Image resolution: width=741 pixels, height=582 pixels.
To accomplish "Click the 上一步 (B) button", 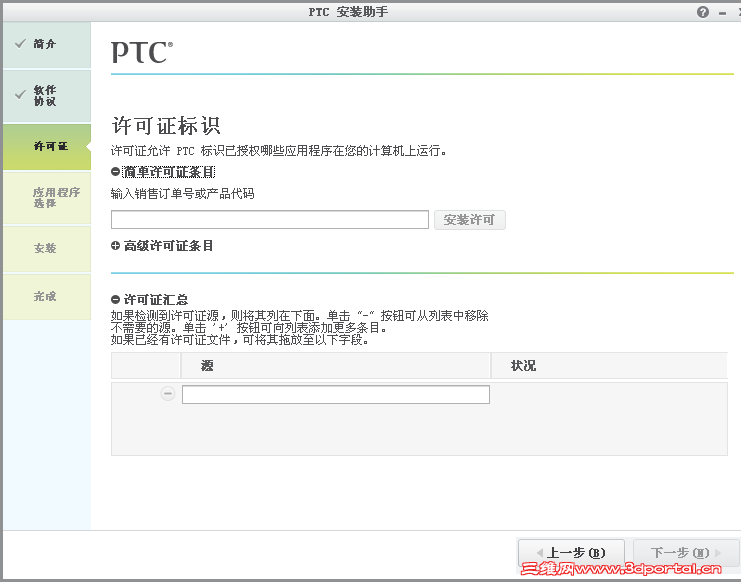I will pos(571,553).
